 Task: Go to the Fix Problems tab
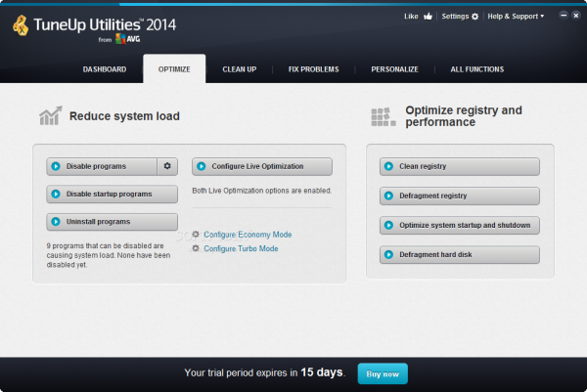pyautogui.click(x=313, y=69)
